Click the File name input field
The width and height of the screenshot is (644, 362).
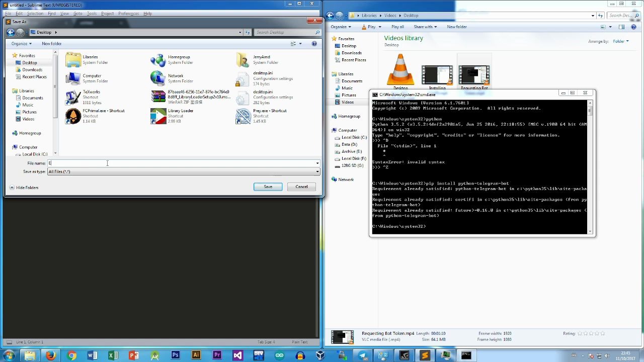click(x=181, y=163)
